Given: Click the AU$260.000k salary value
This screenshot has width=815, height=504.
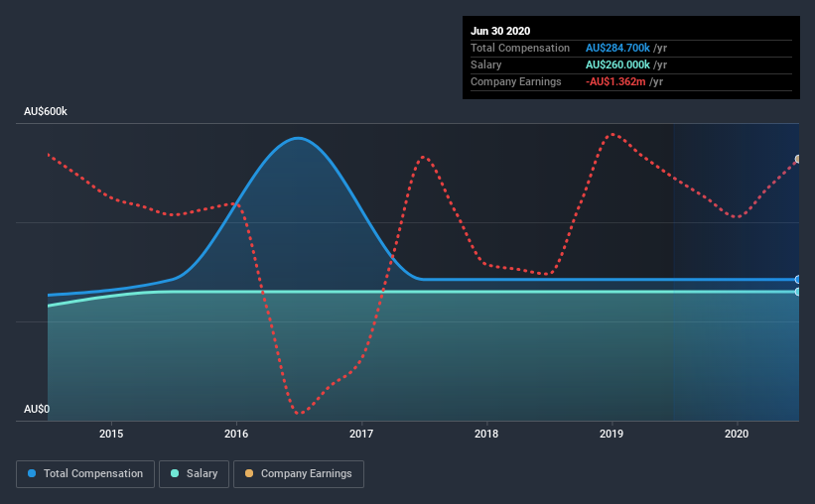Looking at the screenshot, I should coord(617,64).
